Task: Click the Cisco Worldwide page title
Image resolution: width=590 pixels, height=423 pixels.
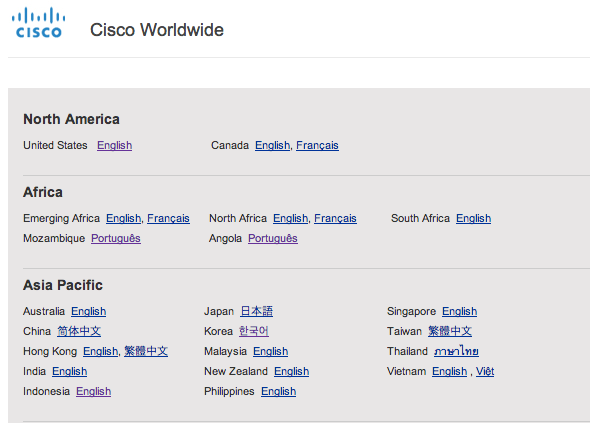Action: (157, 30)
